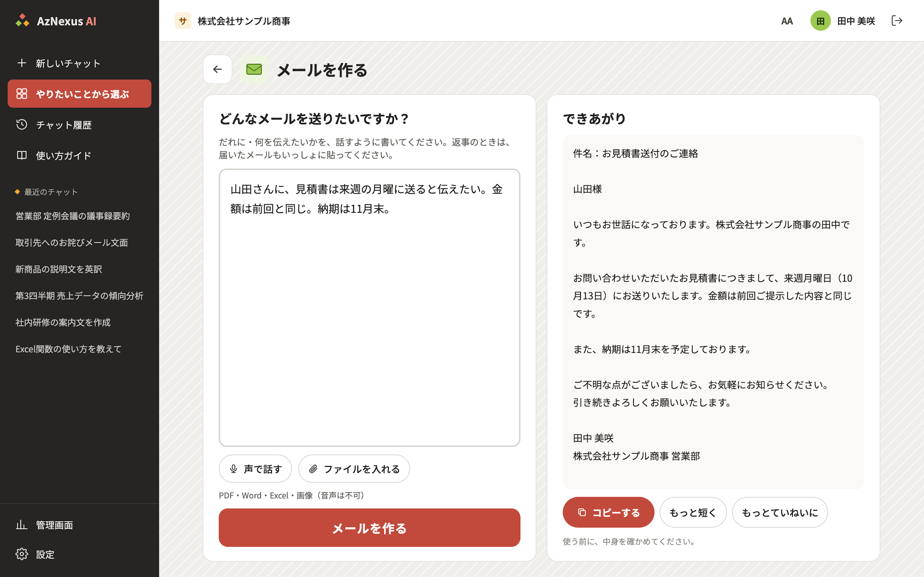Open recent chat 社内研修の案内文を作成
Image resolution: width=924 pixels, height=577 pixels.
[x=62, y=322]
